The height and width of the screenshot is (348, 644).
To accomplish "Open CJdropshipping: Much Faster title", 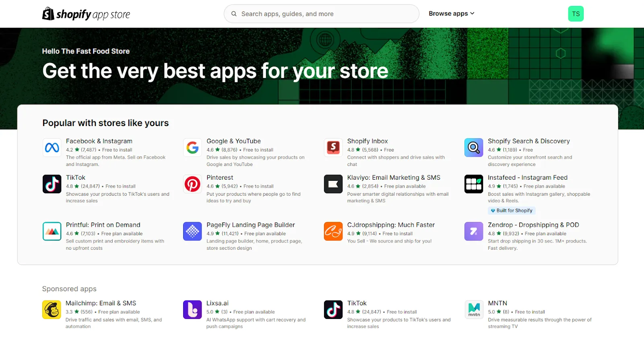I will 391,225.
